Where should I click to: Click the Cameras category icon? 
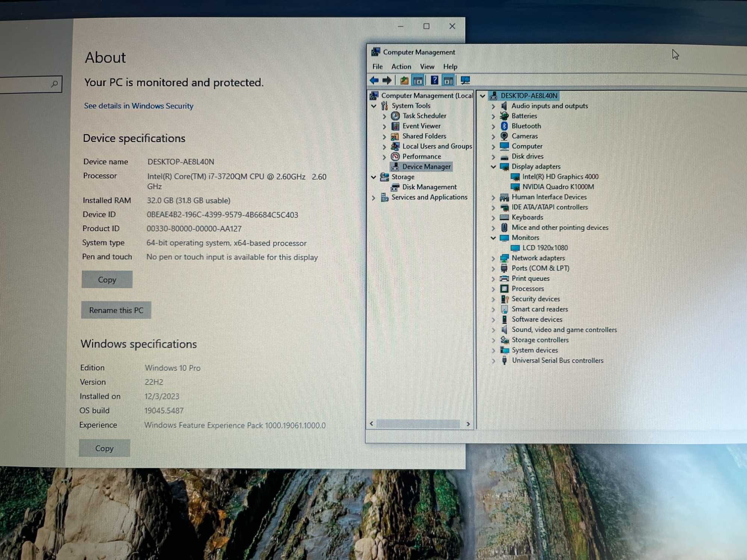(x=504, y=136)
